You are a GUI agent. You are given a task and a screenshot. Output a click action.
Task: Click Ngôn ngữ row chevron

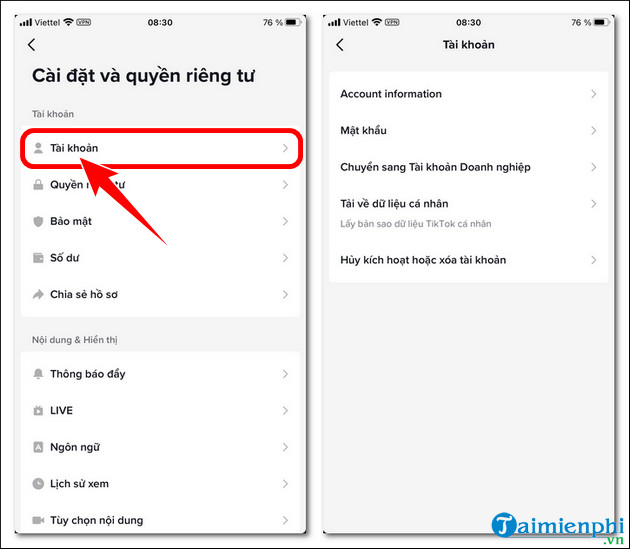click(x=285, y=447)
